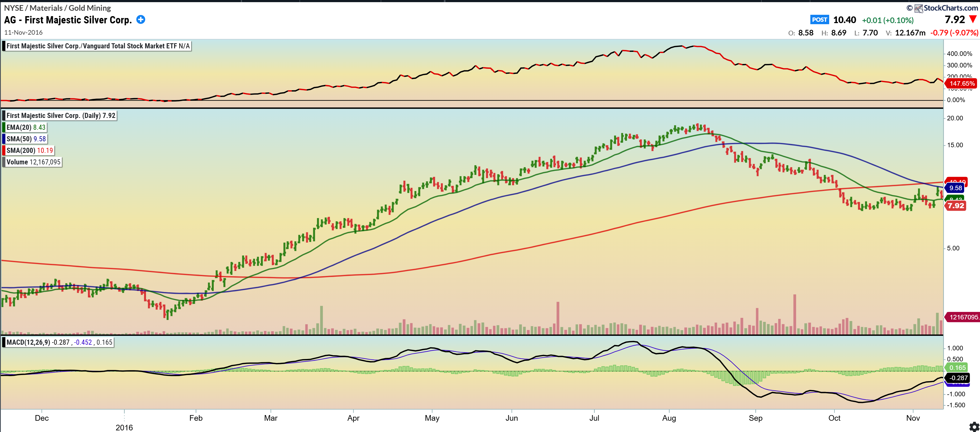
Task: Click the Aug marker on date axis
Action: 669,418
